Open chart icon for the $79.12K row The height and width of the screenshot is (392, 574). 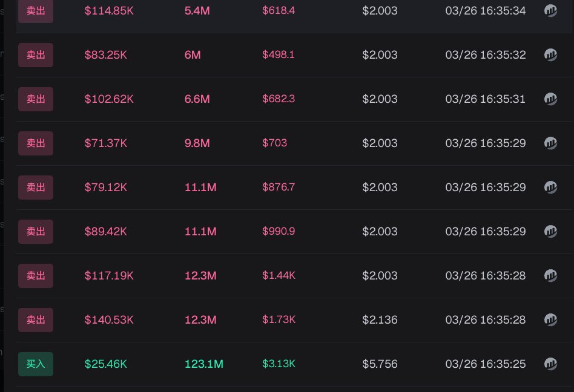(x=550, y=187)
